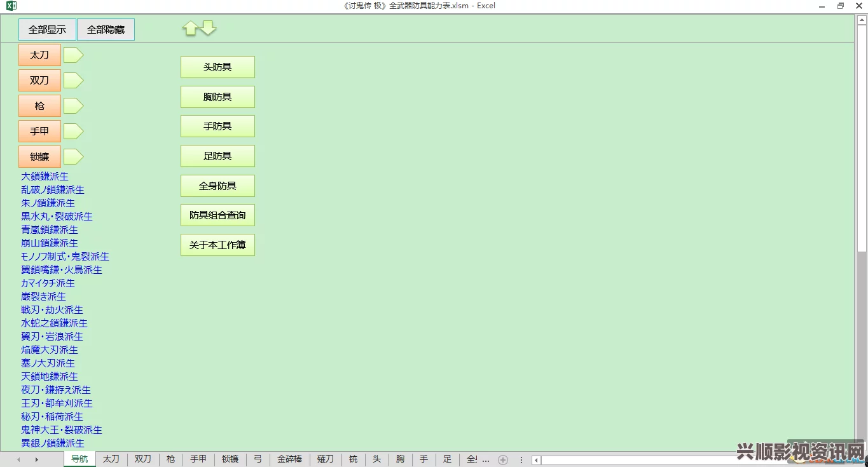The width and height of the screenshot is (868, 467).
Task: Open 防具组合查询 lookup button
Action: tap(217, 215)
